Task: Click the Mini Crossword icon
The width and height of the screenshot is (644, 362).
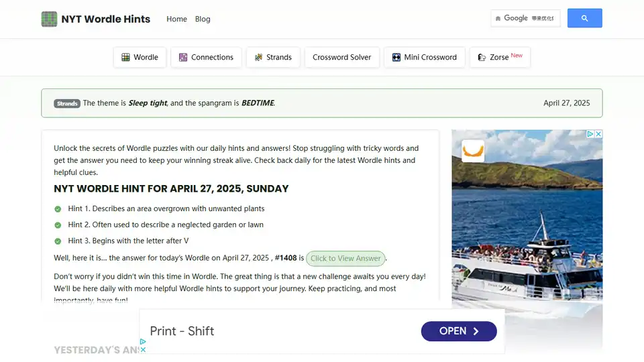Action: tap(396, 57)
